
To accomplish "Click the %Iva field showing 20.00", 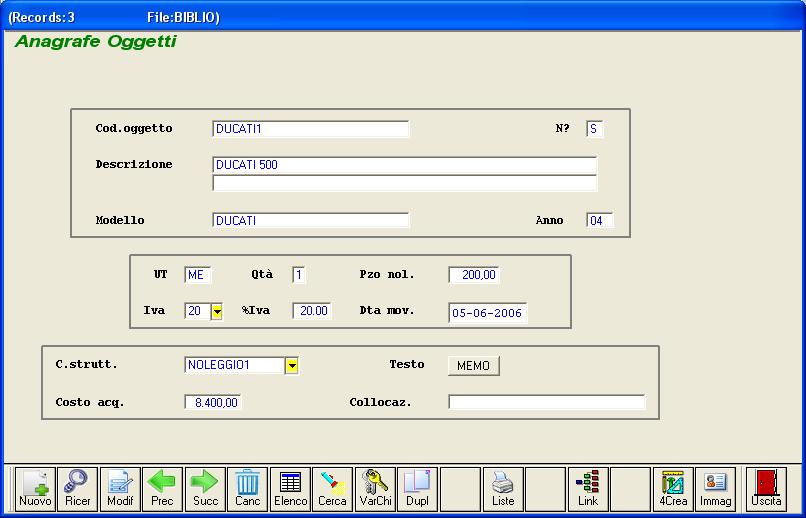I will (312, 311).
